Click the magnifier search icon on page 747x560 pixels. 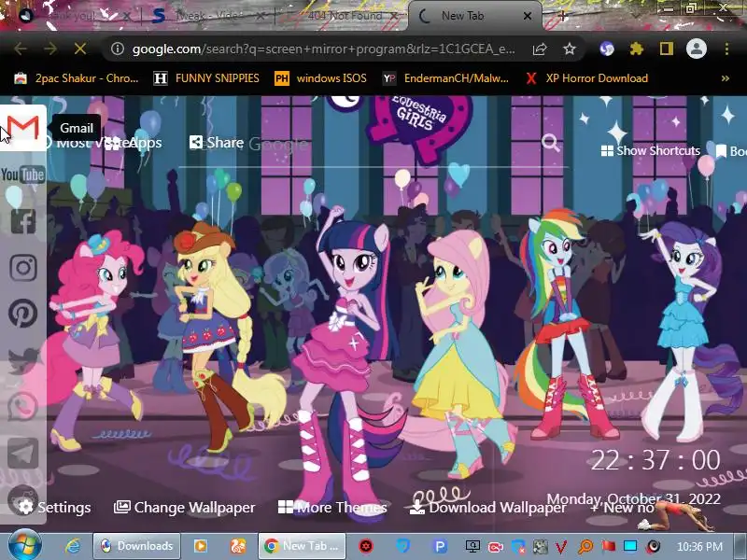click(550, 143)
